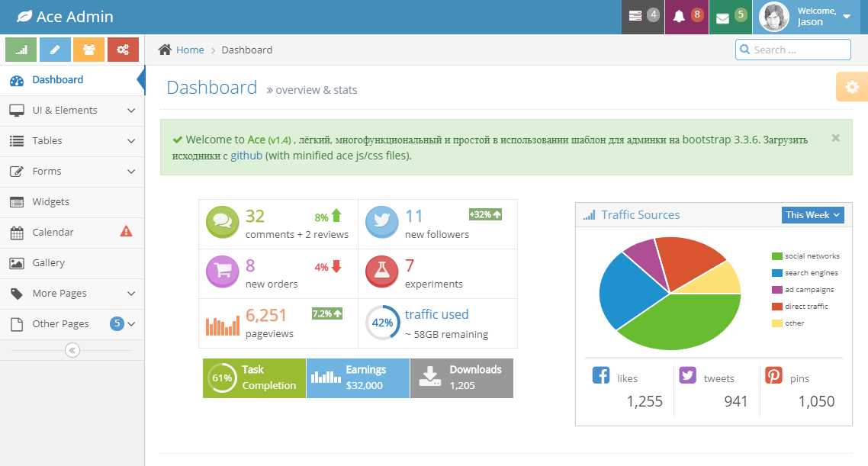Dismiss the green welcome alert
Image resolution: width=868 pixels, height=466 pixels.
coord(835,138)
